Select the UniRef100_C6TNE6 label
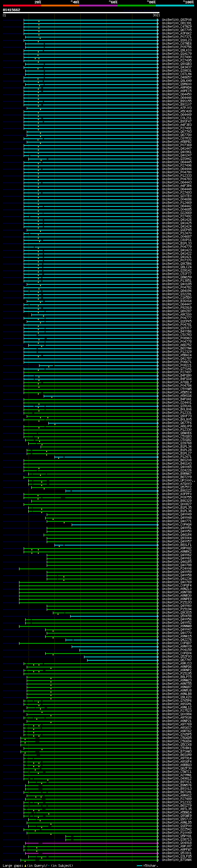 coord(177,43)
